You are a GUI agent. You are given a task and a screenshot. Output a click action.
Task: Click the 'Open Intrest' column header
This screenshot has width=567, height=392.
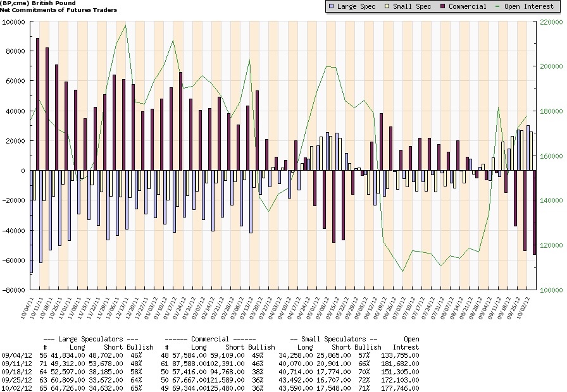click(x=406, y=343)
